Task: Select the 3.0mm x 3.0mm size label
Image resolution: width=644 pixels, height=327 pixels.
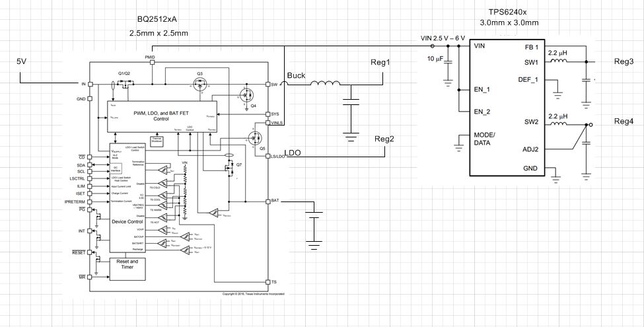Action: pos(509,23)
